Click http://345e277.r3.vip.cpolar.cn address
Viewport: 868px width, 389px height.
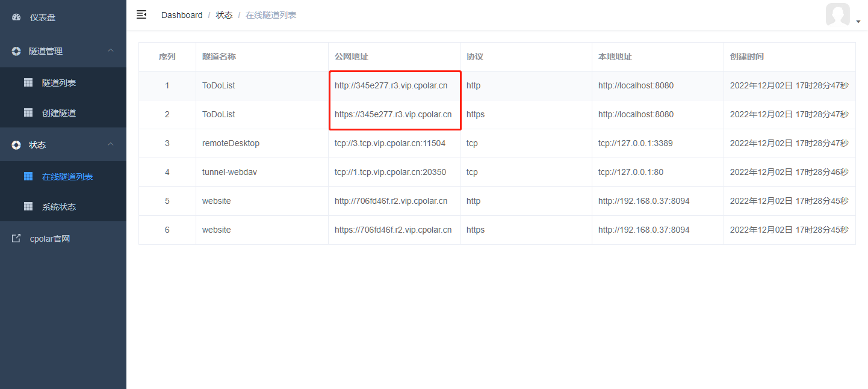391,85
